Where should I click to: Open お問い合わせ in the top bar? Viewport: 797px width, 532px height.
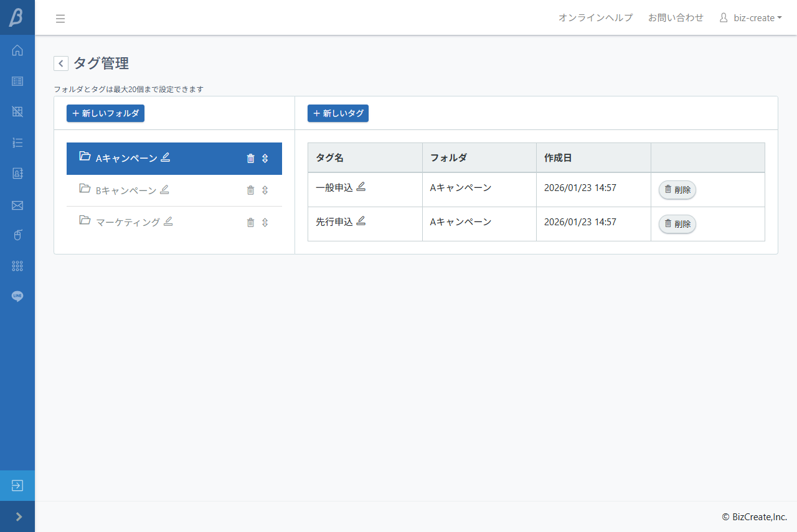pyautogui.click(x=676, y=17)
